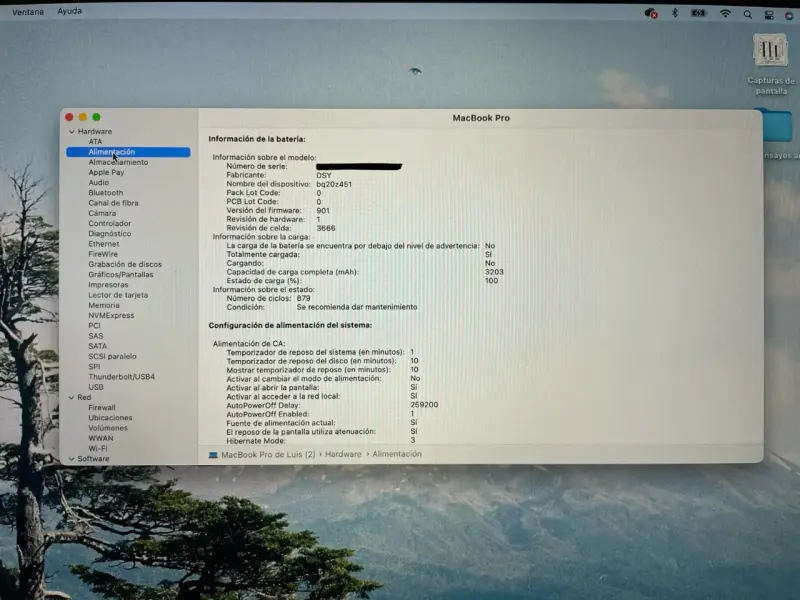The width and height of the screenshot is (800, 600).
Task: Select Apple Pay in sidebar
Action: point(106,172)
